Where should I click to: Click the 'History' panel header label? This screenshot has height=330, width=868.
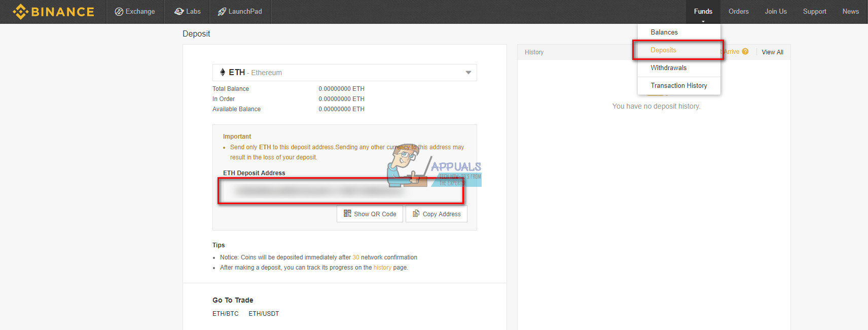click(534, 52)
